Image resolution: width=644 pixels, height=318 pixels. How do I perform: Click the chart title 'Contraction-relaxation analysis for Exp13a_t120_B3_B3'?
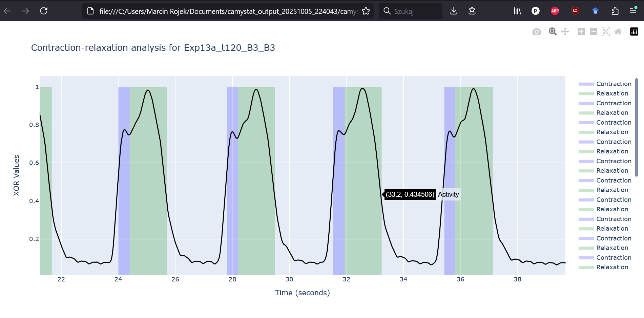click(x=153, y=48)
